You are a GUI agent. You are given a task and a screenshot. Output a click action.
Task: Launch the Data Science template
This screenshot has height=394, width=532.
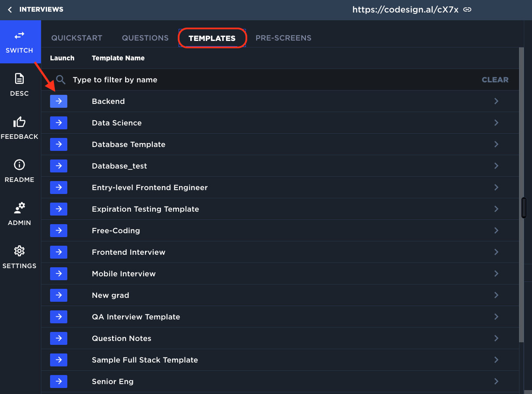59,123
